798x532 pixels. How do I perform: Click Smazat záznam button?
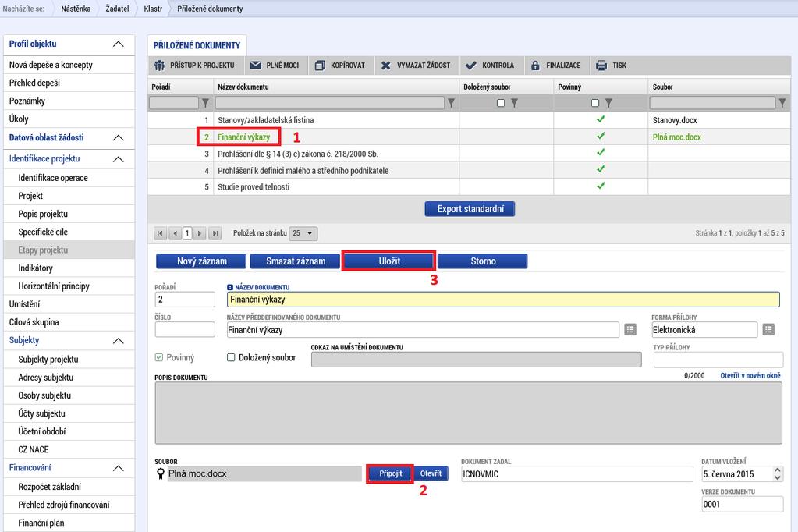(x=295, y=261)
